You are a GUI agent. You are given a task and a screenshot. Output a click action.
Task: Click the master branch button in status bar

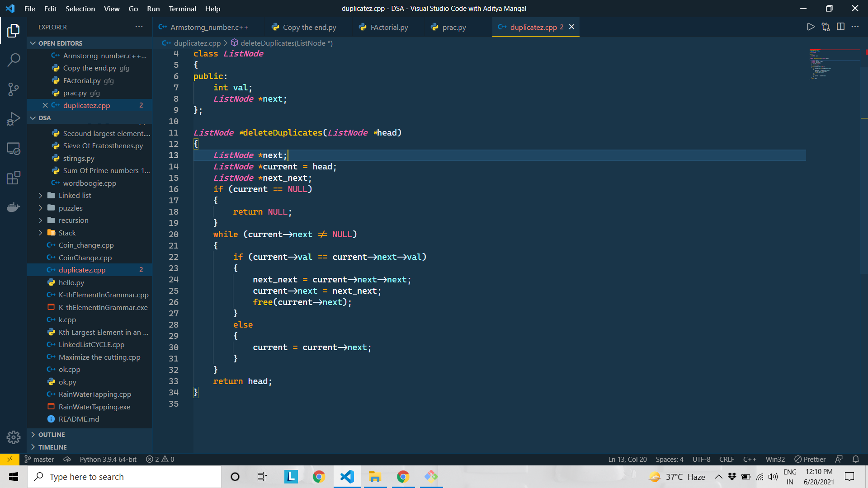click(x=39, y=459)
